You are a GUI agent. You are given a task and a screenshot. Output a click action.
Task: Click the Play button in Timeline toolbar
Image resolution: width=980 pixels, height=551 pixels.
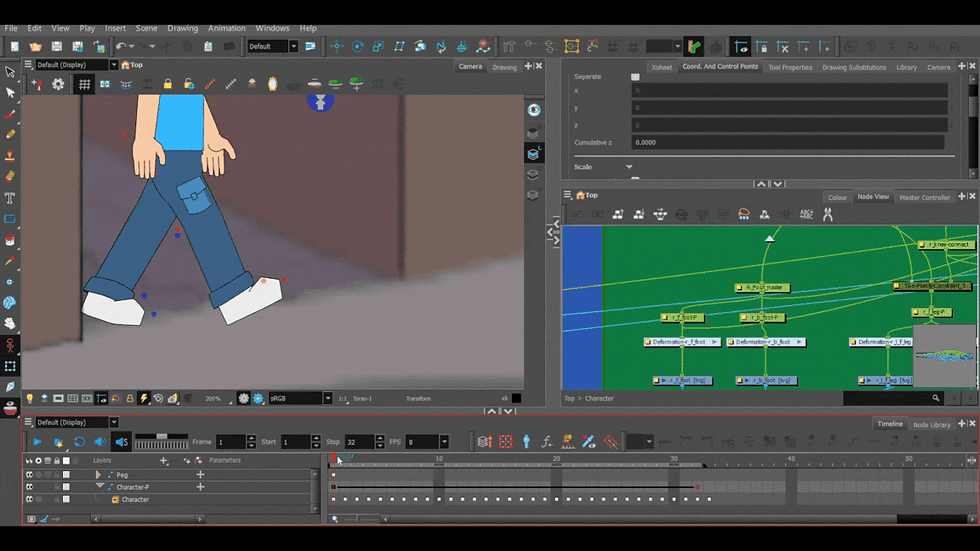coord(37,442)
